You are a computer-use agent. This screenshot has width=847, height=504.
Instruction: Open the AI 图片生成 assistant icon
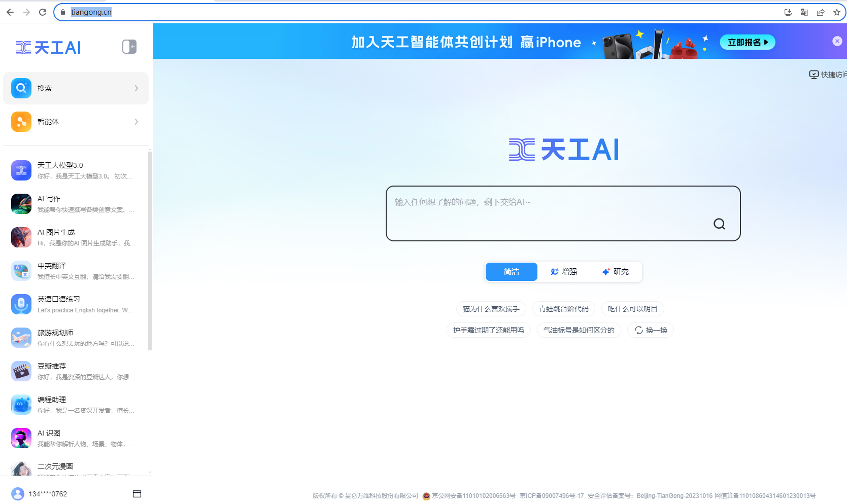(21, 237)
